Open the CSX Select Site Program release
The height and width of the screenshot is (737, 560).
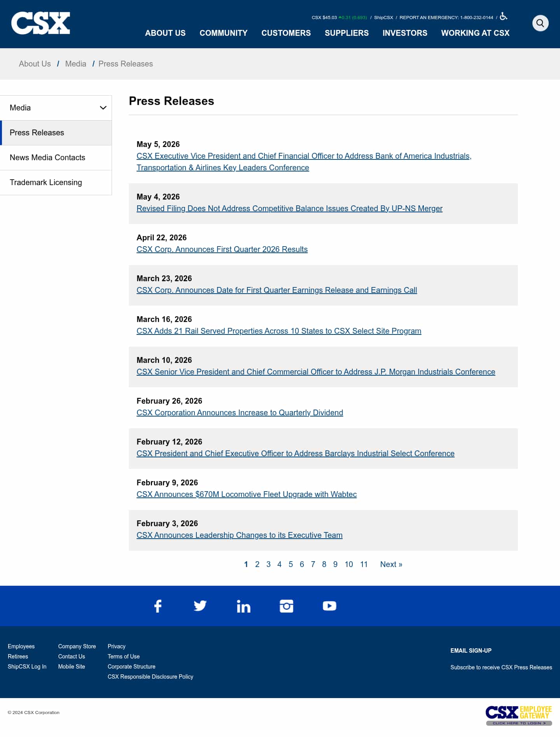(279, 331)
